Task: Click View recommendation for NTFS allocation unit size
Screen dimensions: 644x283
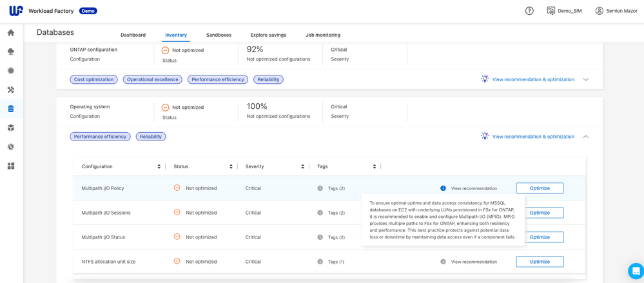Action: coord(474,262)
